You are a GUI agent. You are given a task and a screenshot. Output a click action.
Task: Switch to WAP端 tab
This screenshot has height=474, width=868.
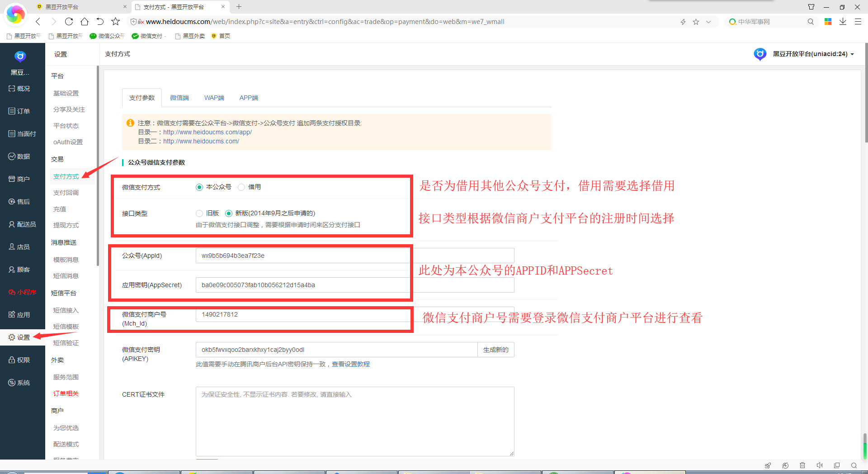tap(214, 98)
